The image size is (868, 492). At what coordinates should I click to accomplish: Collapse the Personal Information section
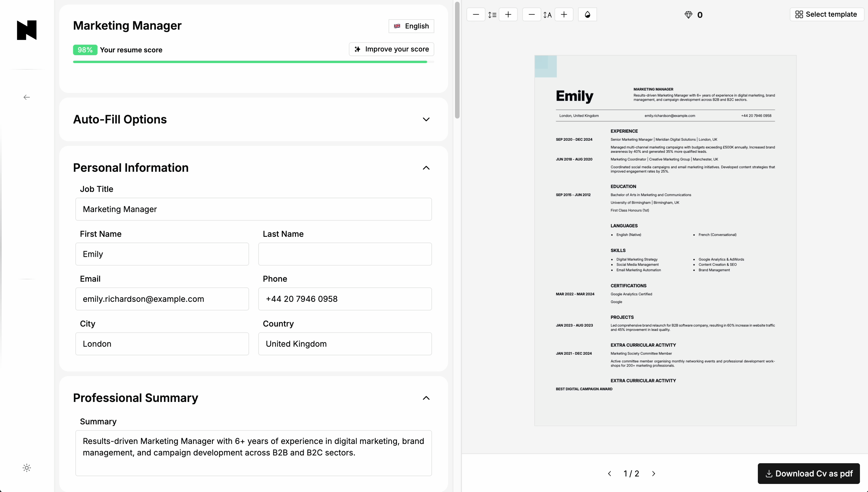pos(426,168)
